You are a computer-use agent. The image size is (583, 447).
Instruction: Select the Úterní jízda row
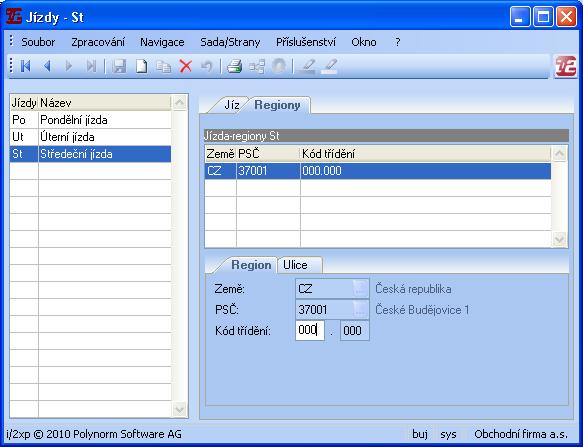coord(90,137)
